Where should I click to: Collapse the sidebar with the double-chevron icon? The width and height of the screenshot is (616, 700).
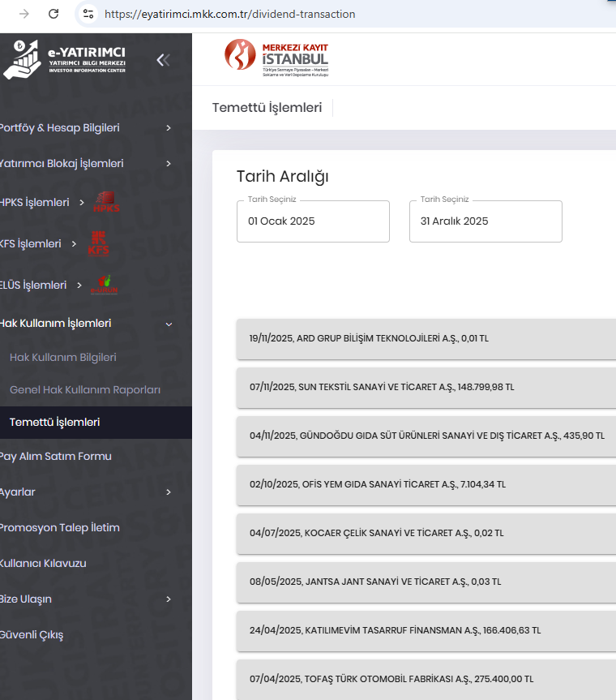coord(163,60)
